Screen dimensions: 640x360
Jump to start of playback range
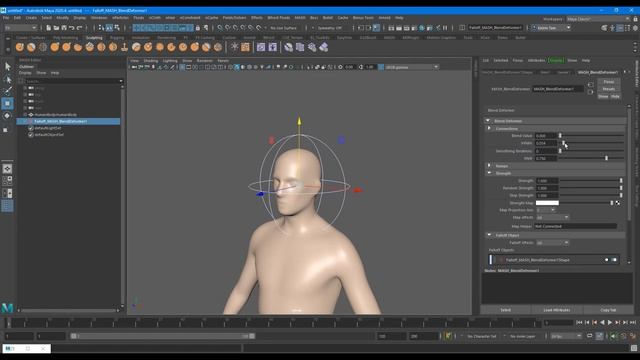click(579, 322)
